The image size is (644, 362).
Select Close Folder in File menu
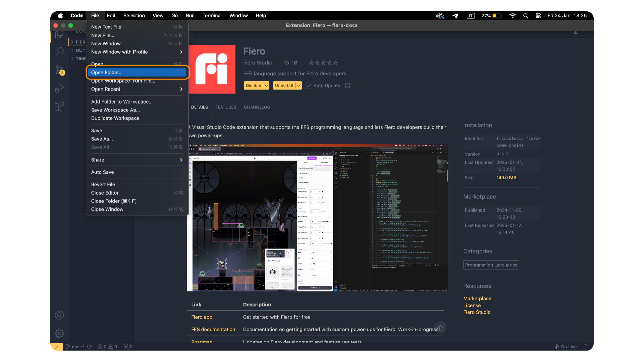coord(137,201)
